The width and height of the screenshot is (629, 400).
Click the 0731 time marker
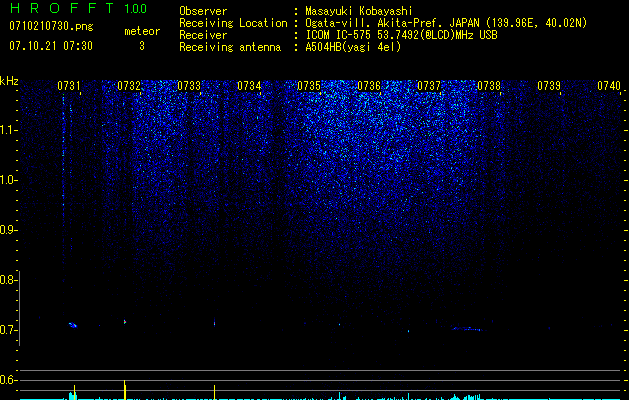tap(69, 86)
